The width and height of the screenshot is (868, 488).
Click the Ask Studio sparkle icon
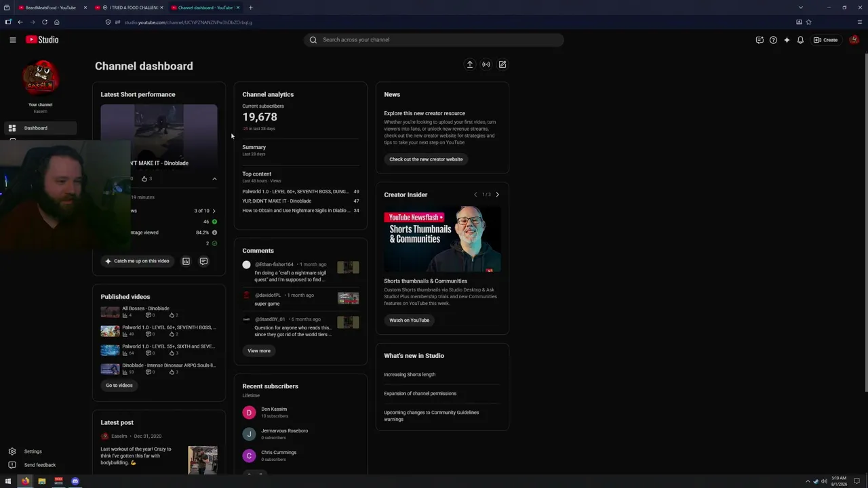pos(787,40)
